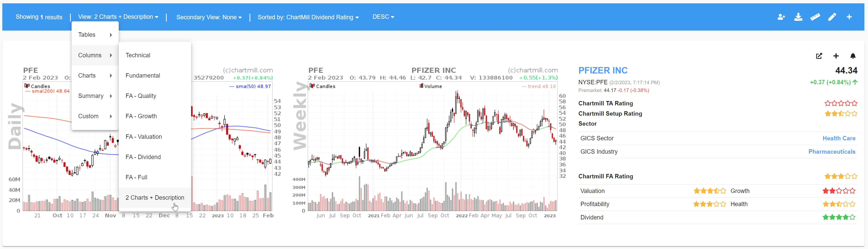
Task: Click plus icon above Pfizer price
Action: tap(836, 56)
